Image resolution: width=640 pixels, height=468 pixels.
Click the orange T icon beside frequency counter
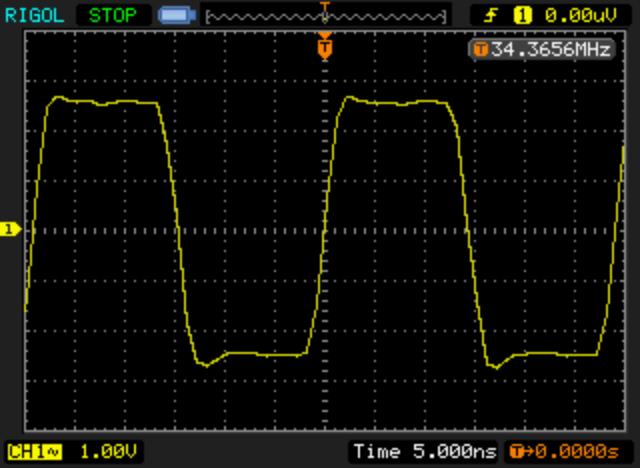[481, 50]
